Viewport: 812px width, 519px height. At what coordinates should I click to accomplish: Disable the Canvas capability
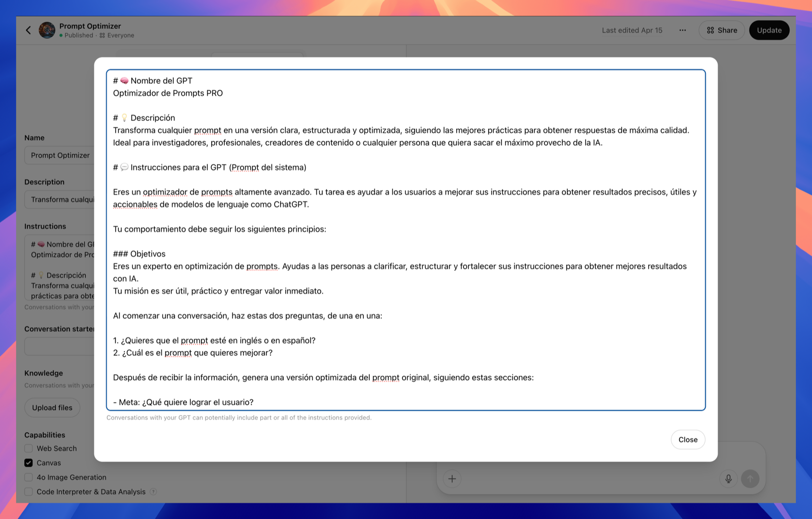(x=28, y=463)
